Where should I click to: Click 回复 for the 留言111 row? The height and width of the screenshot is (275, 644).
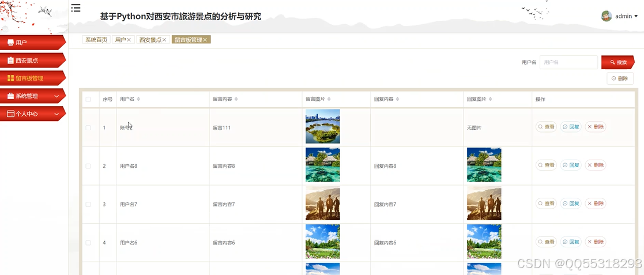pos(571,127)
